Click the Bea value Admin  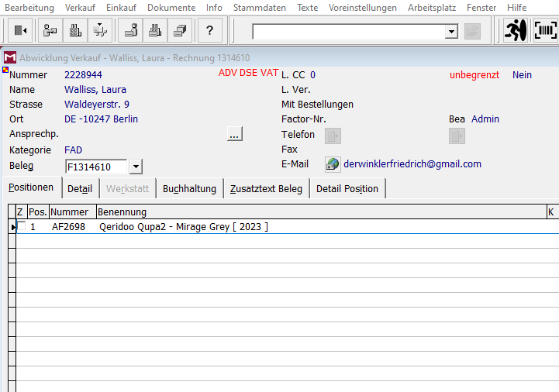pyautogui.click(x=485, y=119)
